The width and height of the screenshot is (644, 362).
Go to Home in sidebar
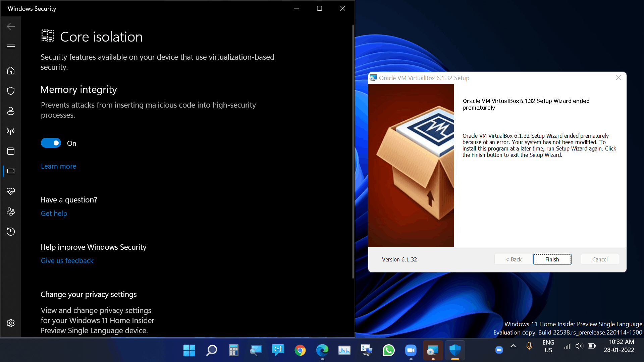point(11,71)
